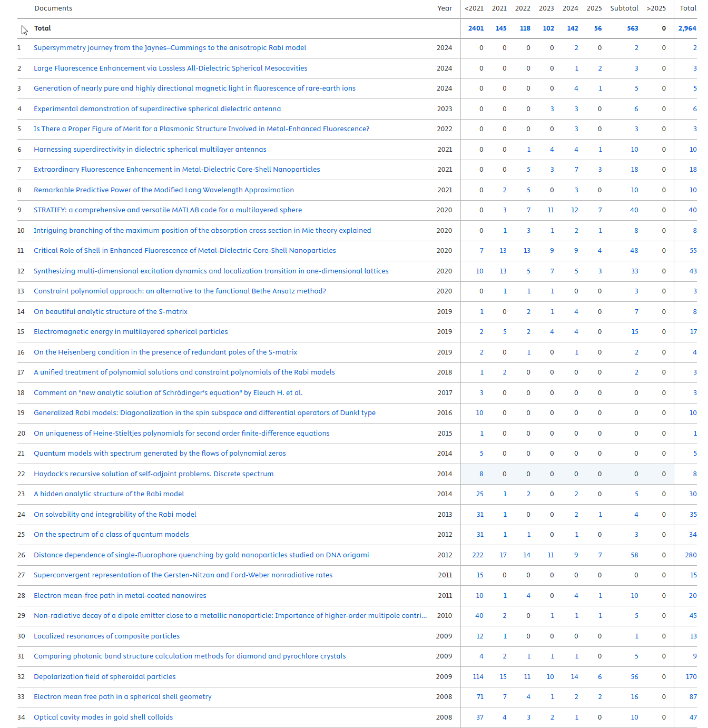Click <2021 count 8 in Haydock's recursive solution row
The width and height of the screenshot is (708, 728).
click(481, 474)
